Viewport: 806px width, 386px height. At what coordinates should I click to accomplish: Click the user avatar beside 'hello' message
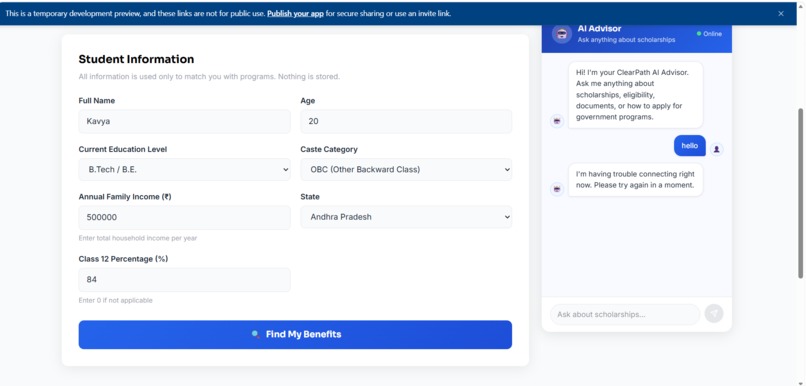click(x=717, y=149)
